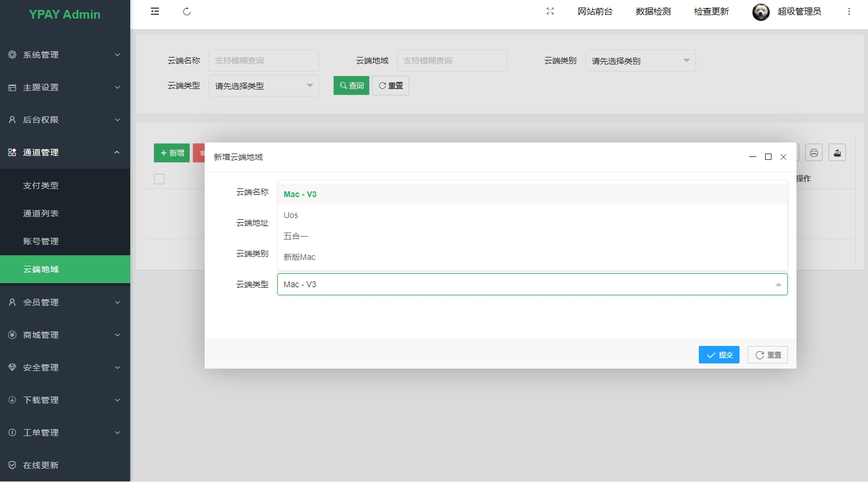Collapse the sidebar with the menu fold icon
This screenshot has height=482, width=868.
pos(155,12)
